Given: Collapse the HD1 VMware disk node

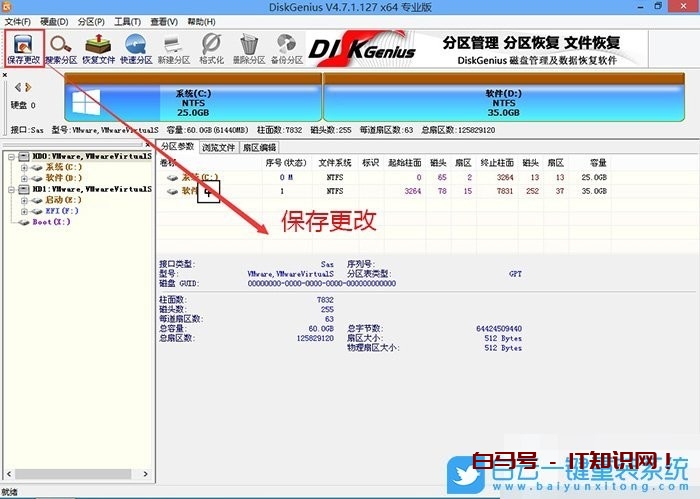Looking at the screenshot, I should pyautogui.click(x=12, y=189).
